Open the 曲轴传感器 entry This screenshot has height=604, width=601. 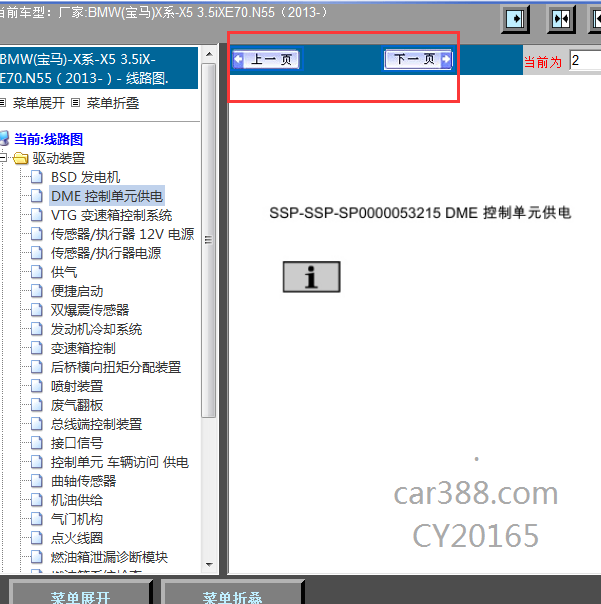84,481
